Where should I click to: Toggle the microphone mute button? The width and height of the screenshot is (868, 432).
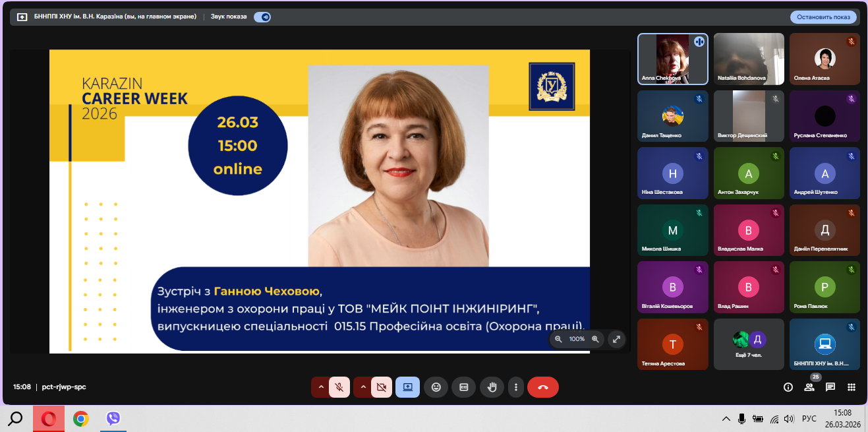(339, 387)
